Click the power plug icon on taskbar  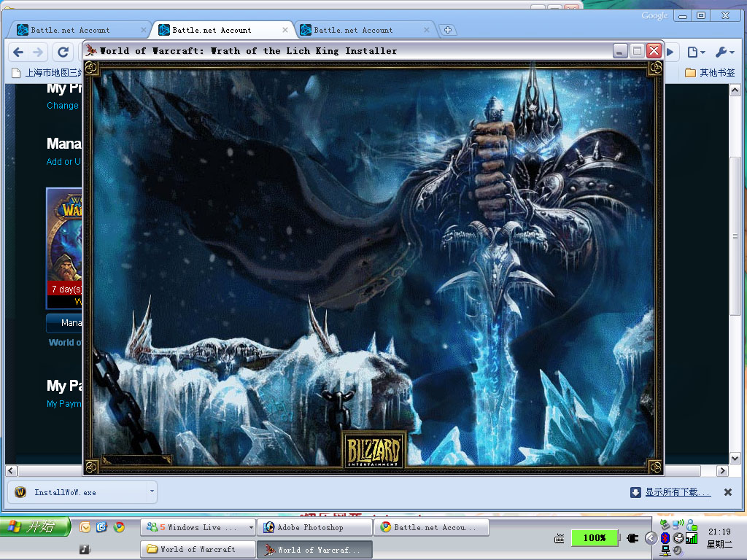point(633,539)
